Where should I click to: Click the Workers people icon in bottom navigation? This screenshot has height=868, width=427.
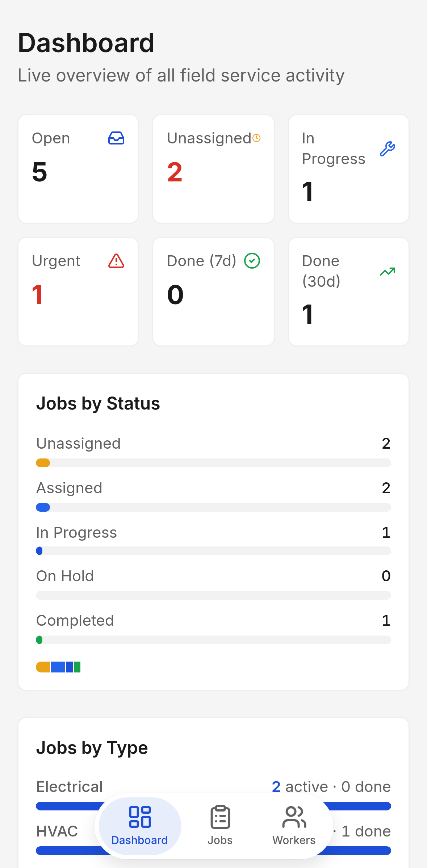pyautogui.click(x=294, y=817)
